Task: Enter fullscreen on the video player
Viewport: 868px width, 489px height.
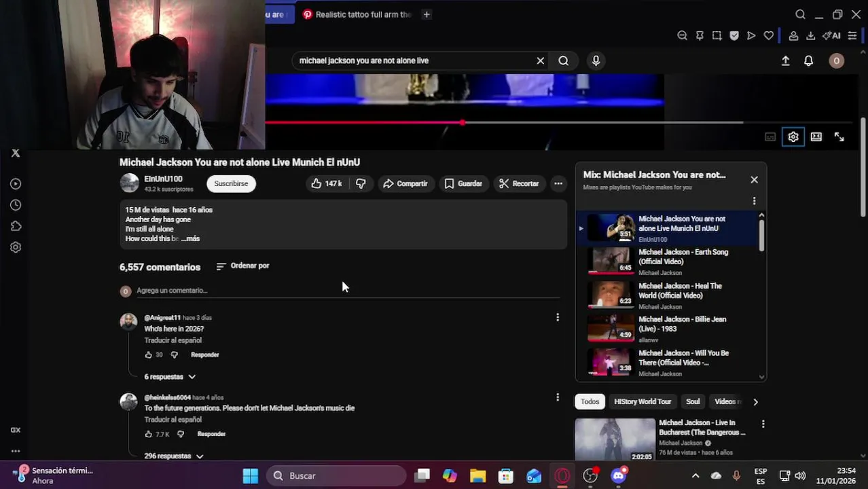Action: pyautogui.click(x=839, y=137)
